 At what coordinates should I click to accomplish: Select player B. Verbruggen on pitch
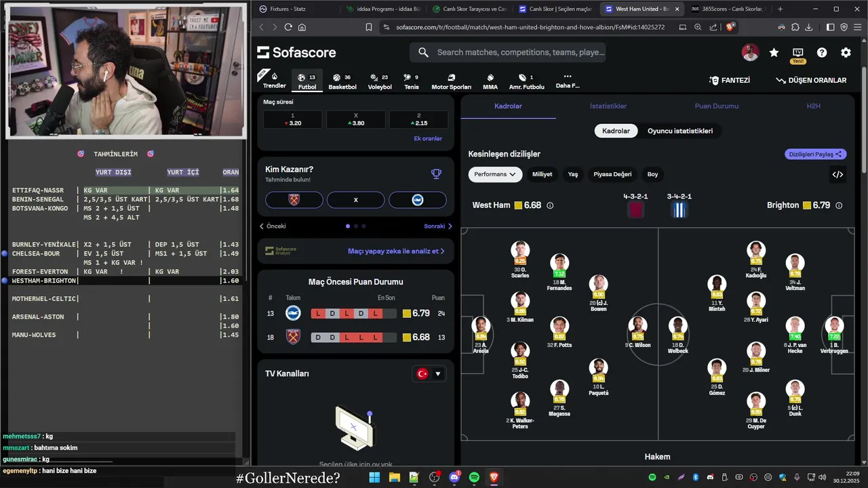coord(834,335)
